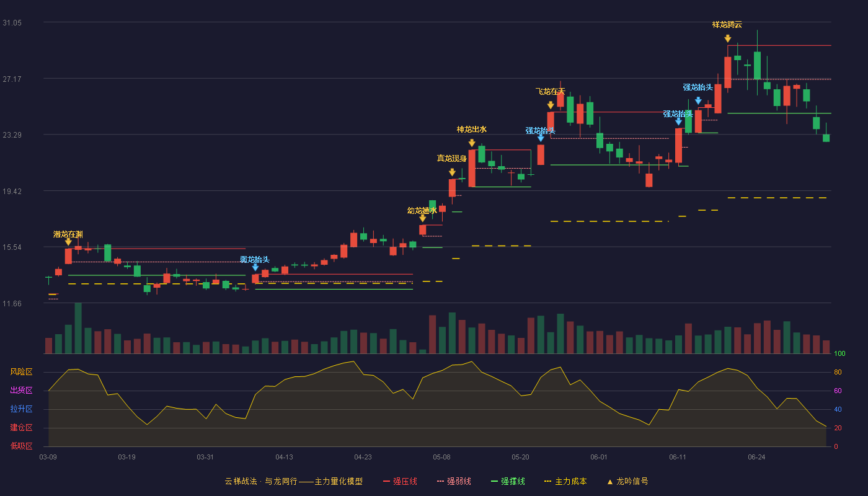Click the orange arrow under 幼龙嬉水
The width and height of the screenshot is (868, 496).
(422, 218)
